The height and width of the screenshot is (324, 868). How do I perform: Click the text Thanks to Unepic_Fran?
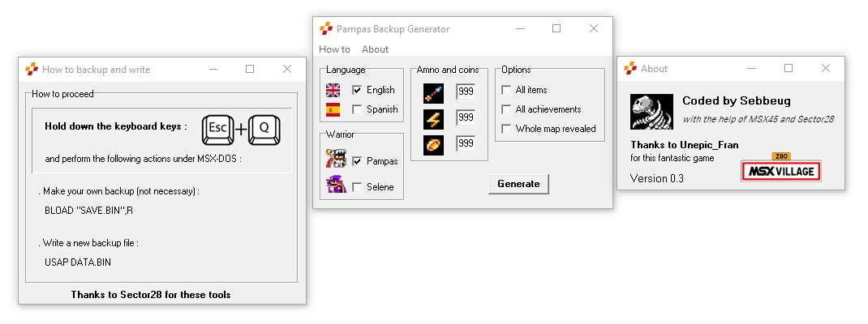tap(684, 145)
